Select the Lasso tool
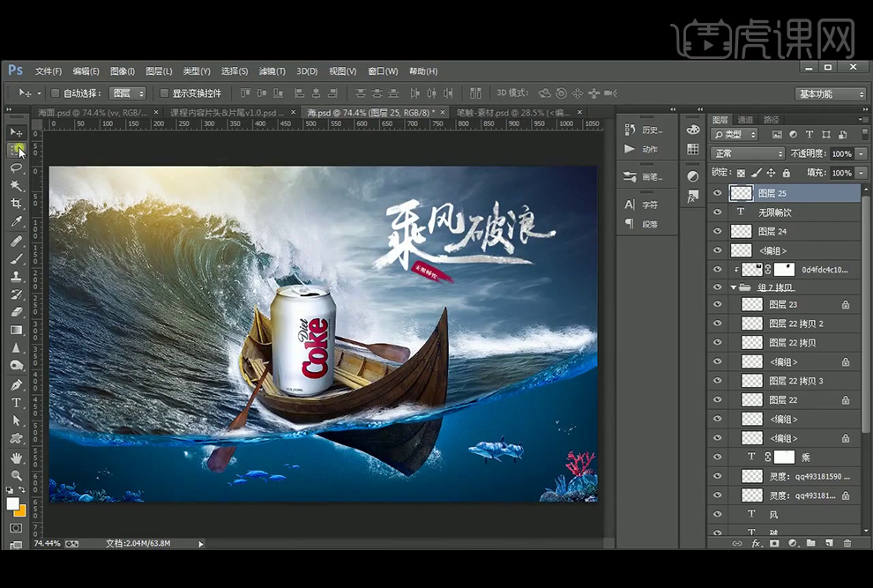873x588 pixels. (x=16, y=167)
